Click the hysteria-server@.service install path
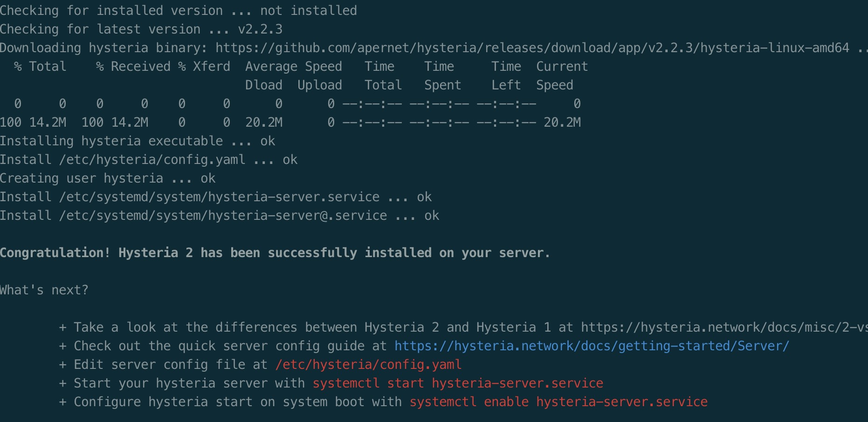868x422 pixels. coord(223,216)
